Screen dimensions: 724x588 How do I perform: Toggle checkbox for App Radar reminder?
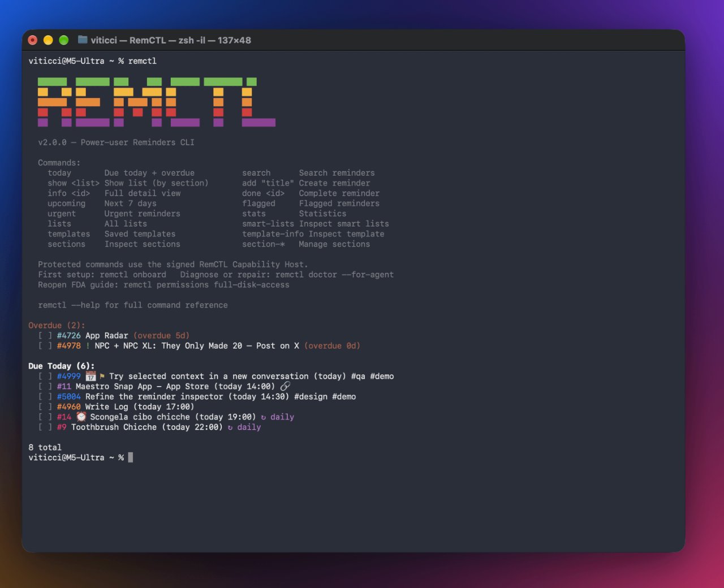[x=45, y=336]
